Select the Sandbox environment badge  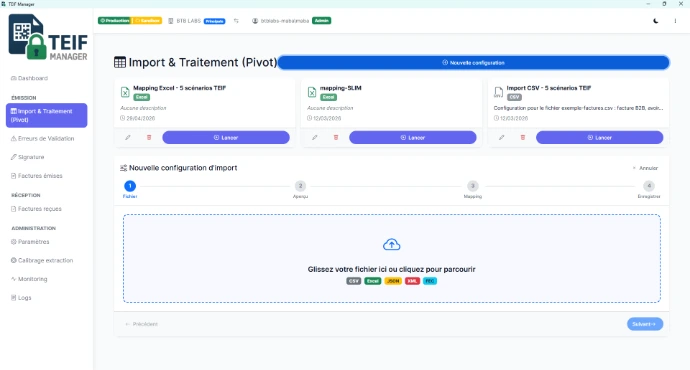click(x=147, y=21)
